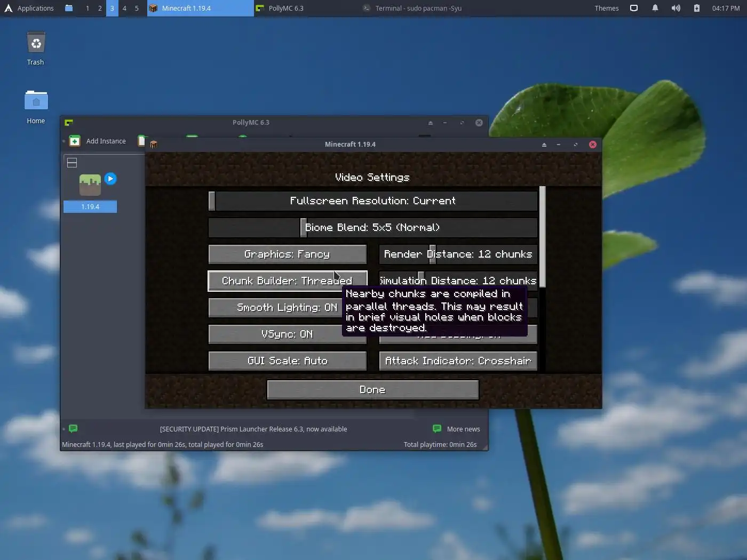Change GUI Scale: Auto

(287, 361)
